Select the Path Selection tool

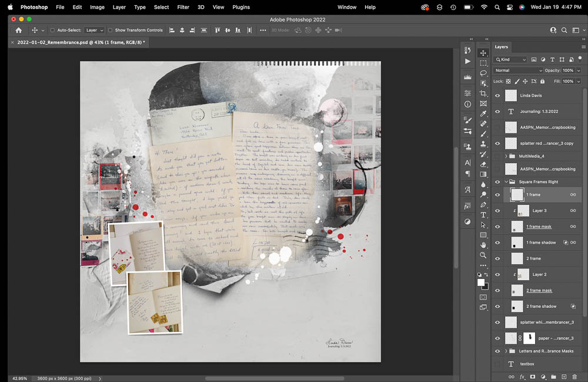click(x=483, y=225)
